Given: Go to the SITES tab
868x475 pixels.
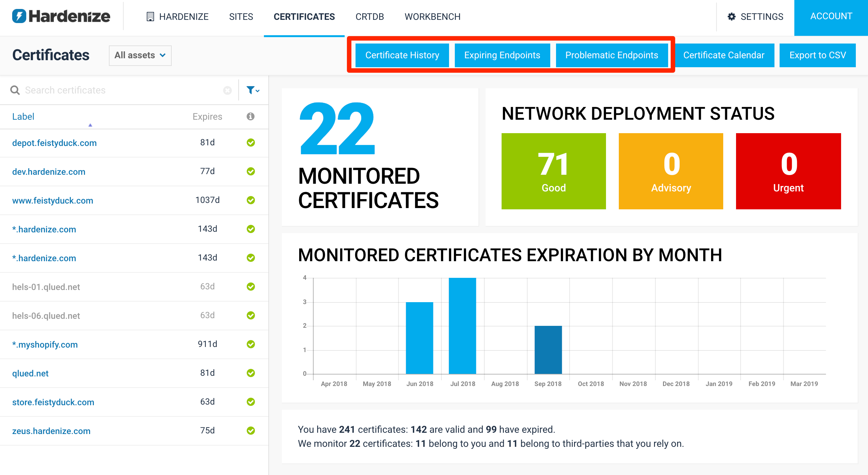Looking at the screenshot, I should tap(241, 17).
